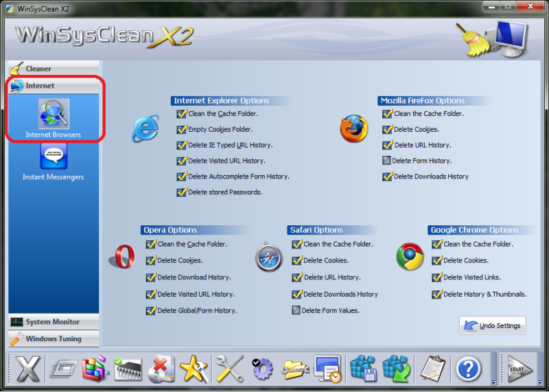Select the Internet sidebar section
549x392 pixels.
(x=54, y=86)
